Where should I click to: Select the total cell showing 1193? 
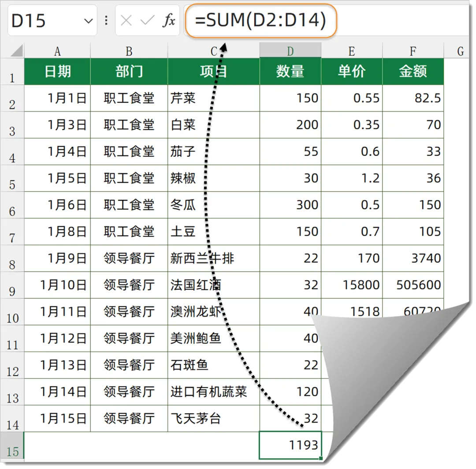[x=290, y=445]
